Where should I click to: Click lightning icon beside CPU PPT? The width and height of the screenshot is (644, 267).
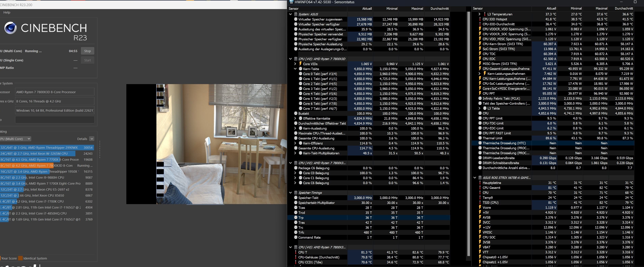[x=480, y=94]
